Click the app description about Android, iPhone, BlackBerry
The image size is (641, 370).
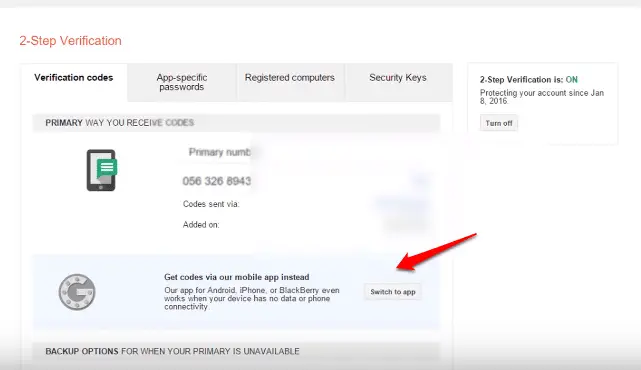point(251,298)
